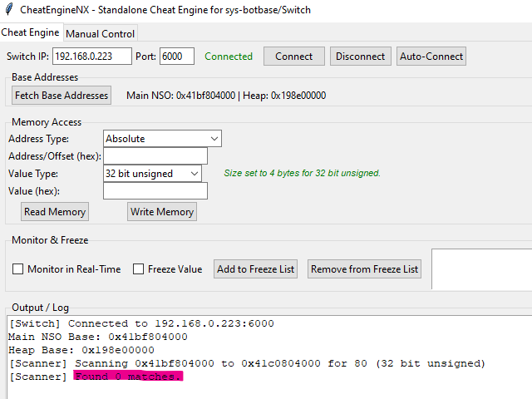Enable Monitor in Real-Time checkbox
Screen dimensions: 532x399
pos(18,269)
